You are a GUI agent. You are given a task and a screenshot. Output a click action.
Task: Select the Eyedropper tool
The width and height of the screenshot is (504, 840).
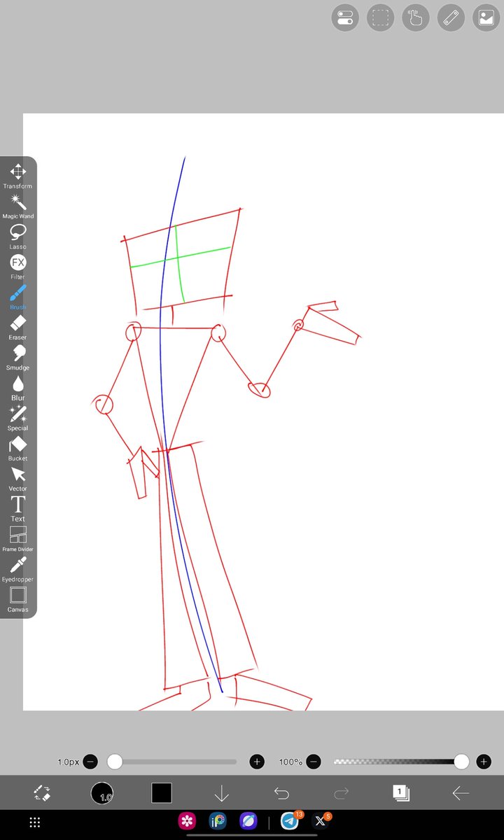click(x=17, y=569)
